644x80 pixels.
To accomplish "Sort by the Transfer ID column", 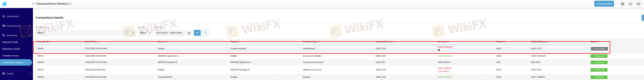I will tap(44, 41).
